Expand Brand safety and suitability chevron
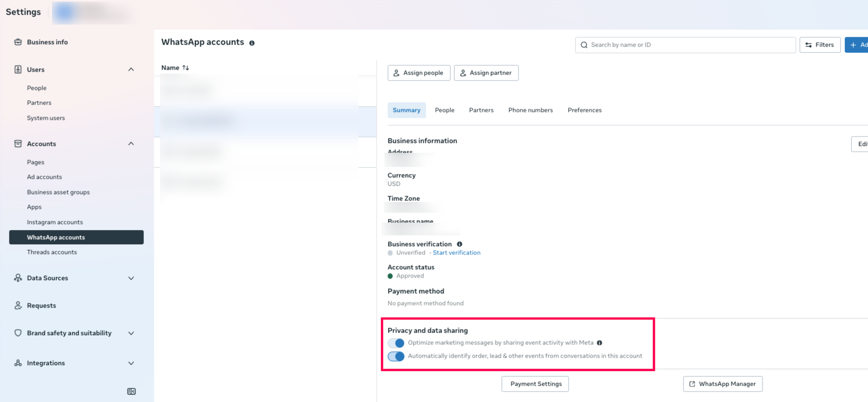 pos(131,333)
